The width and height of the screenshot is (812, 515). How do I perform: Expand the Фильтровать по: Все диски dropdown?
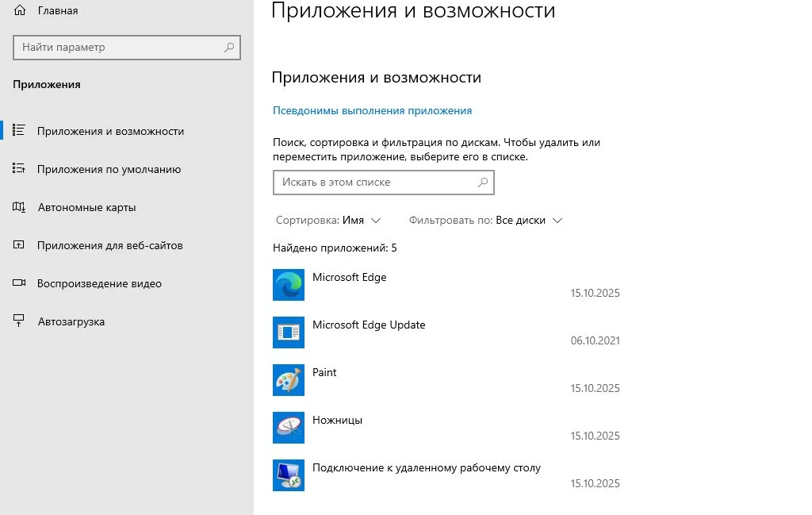[x=485, y=221]
